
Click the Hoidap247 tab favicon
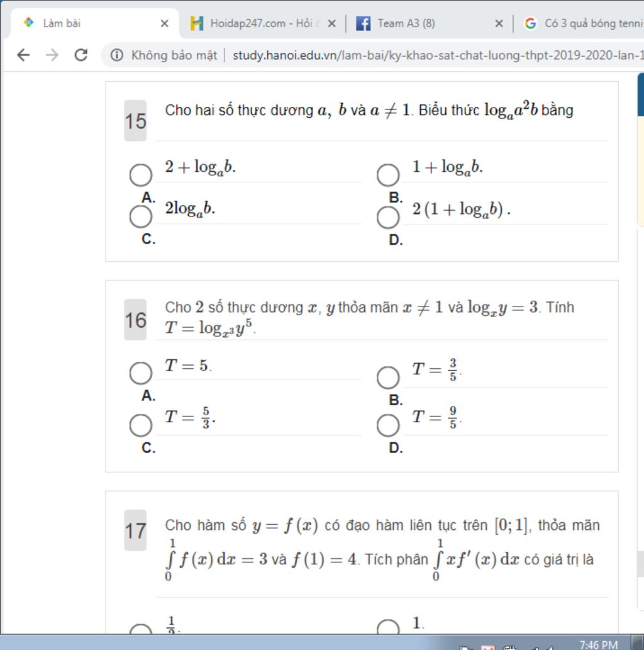click(197, 23)
